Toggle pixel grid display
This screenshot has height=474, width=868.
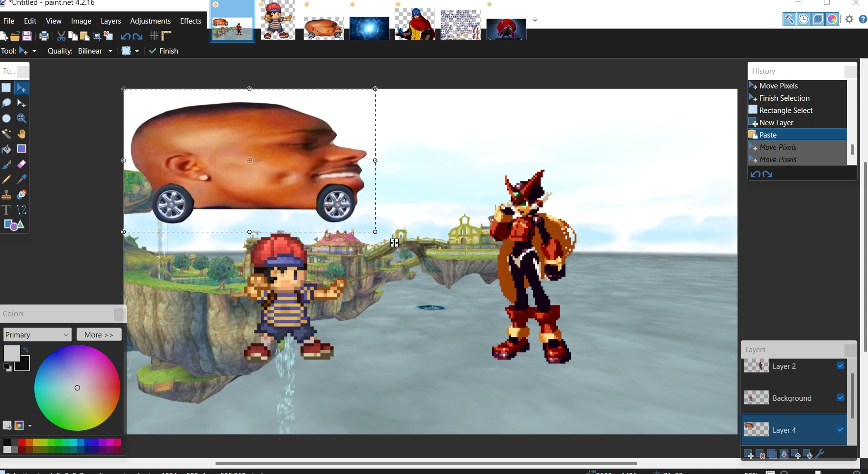154,36
